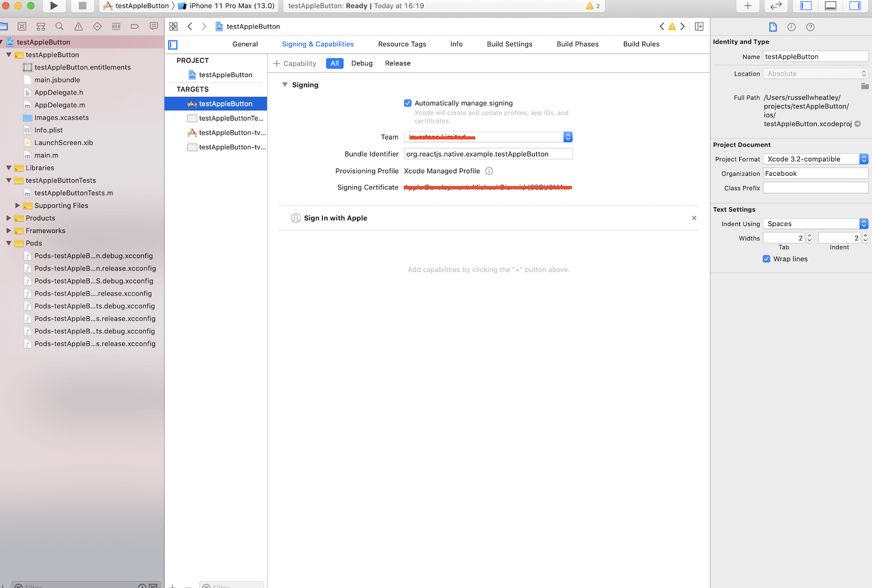The height and width of the screenshot is (588, 872).
Task: Collapse the testAppleButtonTests group
Action: 9,181
